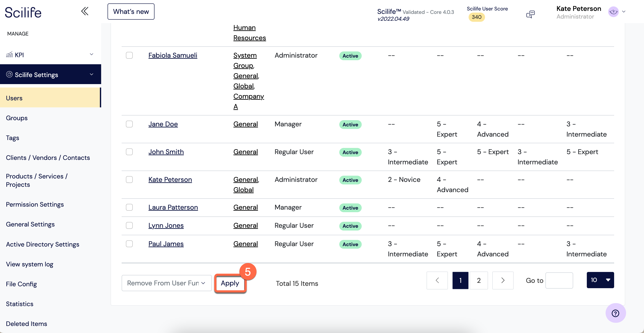Tick the checkbox next to John Smith
The height and width of the screenshot is (333, 644).
coord(129,152)
